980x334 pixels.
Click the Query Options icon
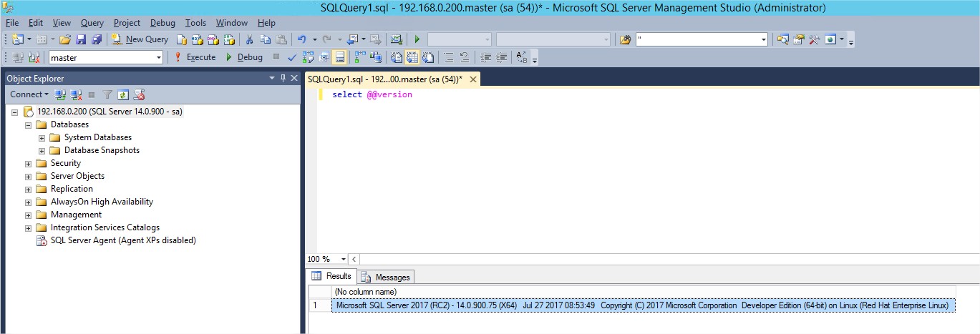(x=324, y=57)
